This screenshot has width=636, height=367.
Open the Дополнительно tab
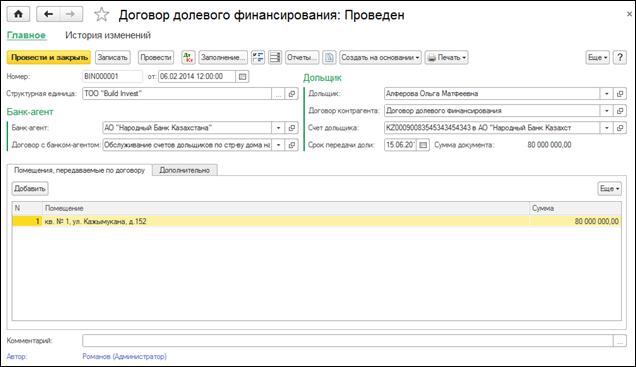(x=185, y=170)
